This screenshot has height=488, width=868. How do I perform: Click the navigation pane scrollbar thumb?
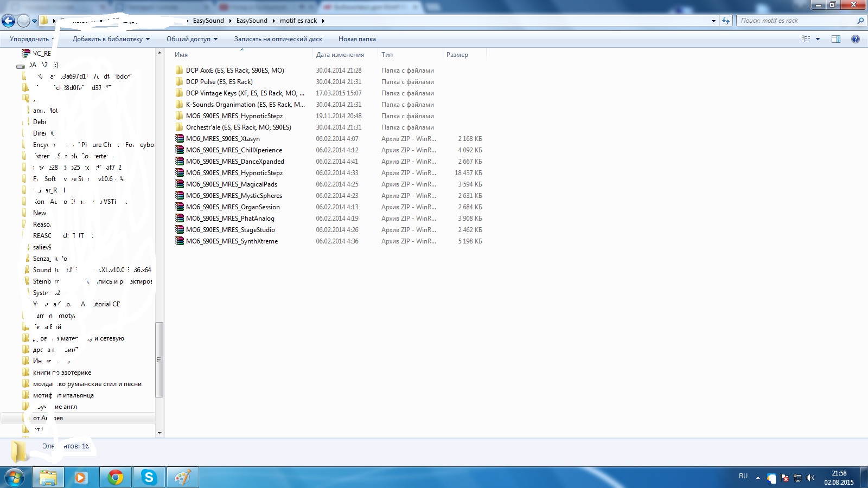pyautogui.click(x=159, y=359)
